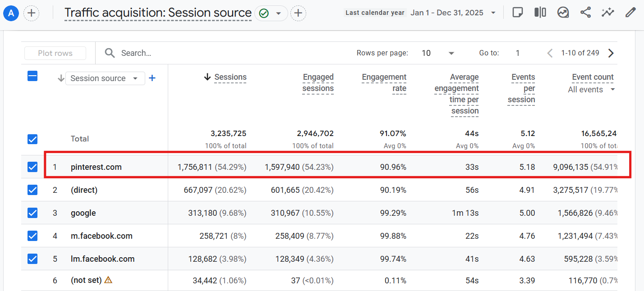Click the 667,097 direct sessions cell
The width and height of the screenshot is (644, 291).
(215, 190)
